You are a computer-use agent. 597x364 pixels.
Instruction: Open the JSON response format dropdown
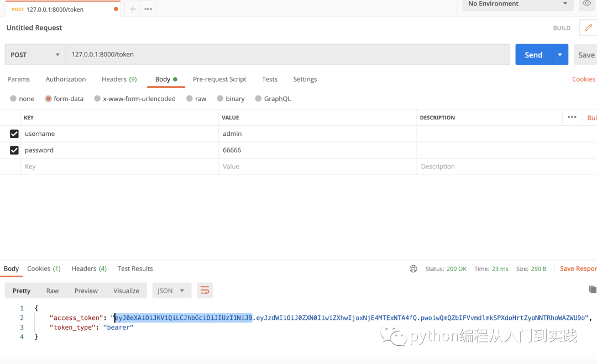[x=172, y=291]
